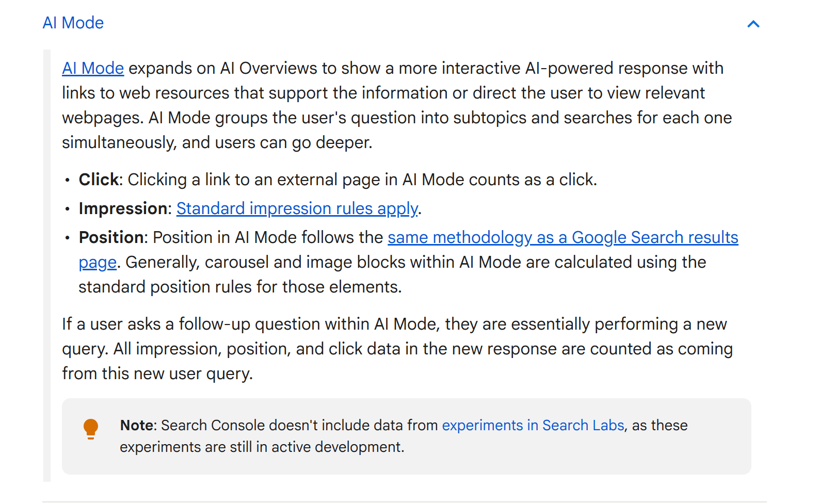Image resolution: width=819 pixels, height=504 pixels.
Task: Click the bold Note label
Action: click(137, 425)
